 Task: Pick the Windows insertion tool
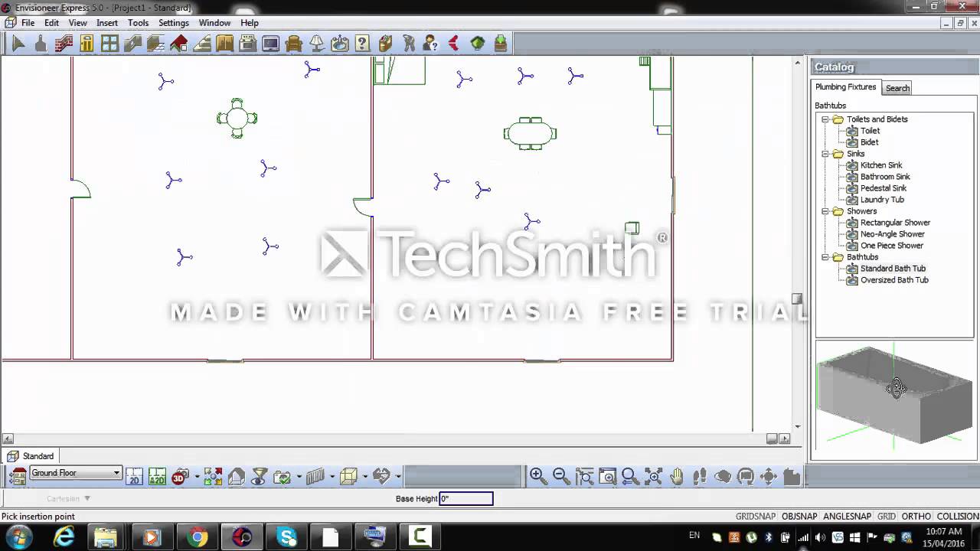pos(109,44)
